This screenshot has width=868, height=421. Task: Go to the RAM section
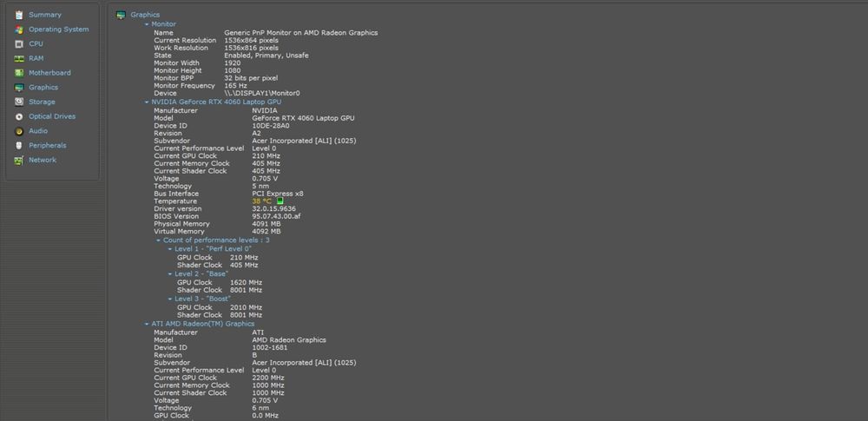[36, 58]
